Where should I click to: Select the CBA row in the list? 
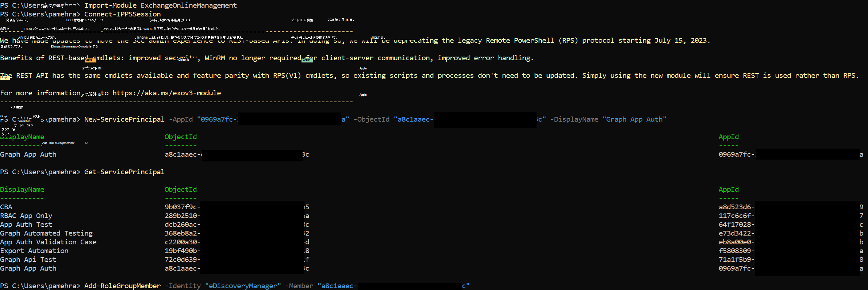(x=6, y=207)
